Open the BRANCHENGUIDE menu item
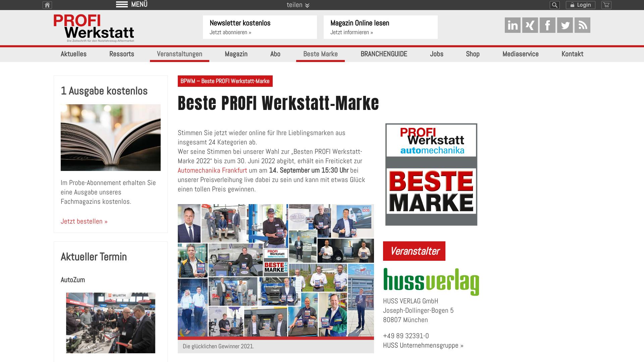 coord(384,54)
